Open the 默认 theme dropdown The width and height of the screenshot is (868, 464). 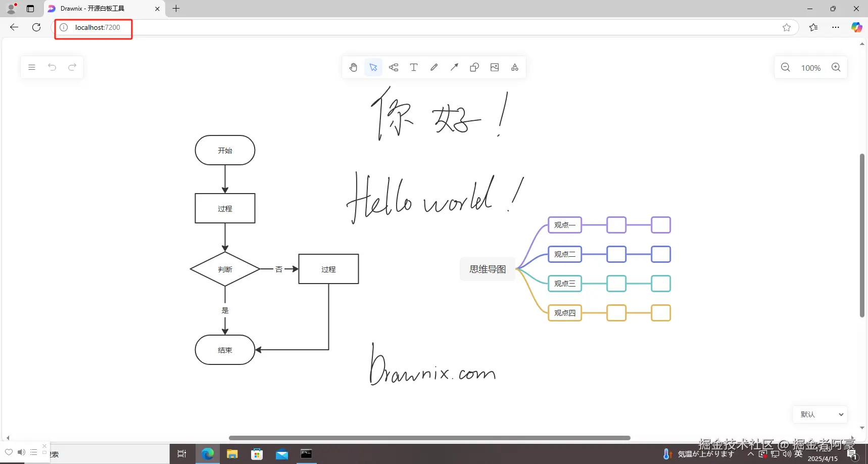click(820, 414)
